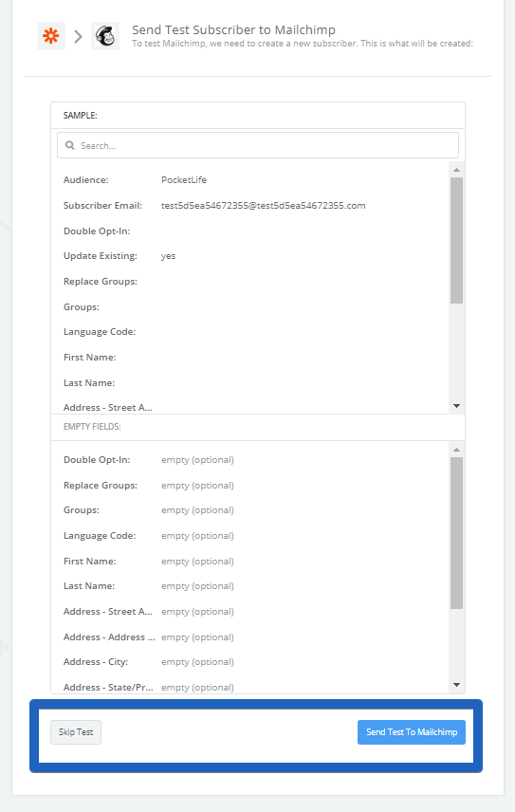
Task: Click the Subscriber Email: label
Action: tap(102, 206)
